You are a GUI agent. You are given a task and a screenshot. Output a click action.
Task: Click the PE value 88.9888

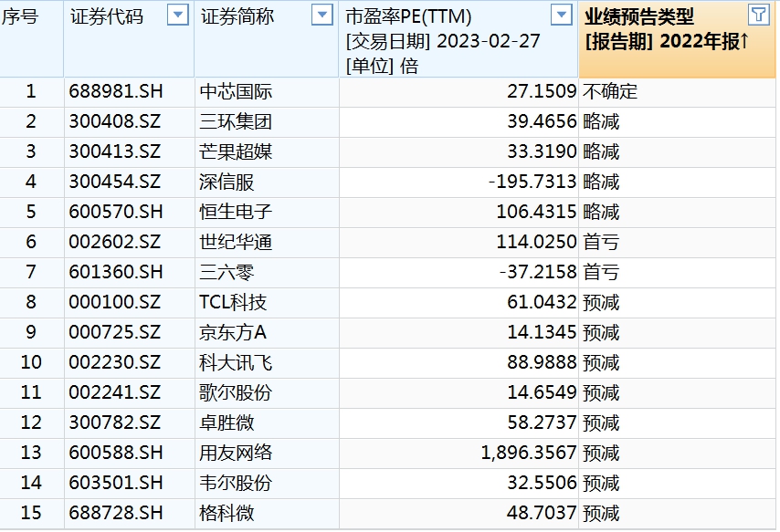coord(542,362)
